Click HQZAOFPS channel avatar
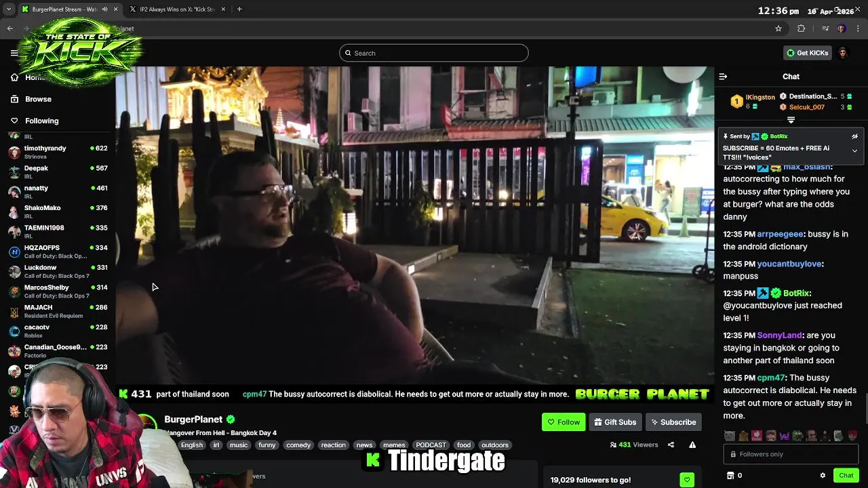Viewport: 868px width, 488px height. click(14, 251)
